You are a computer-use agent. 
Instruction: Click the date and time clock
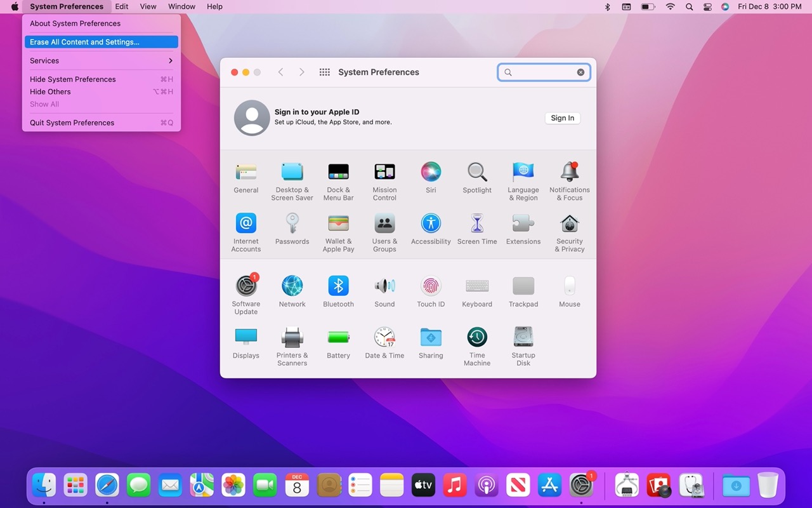770,6
